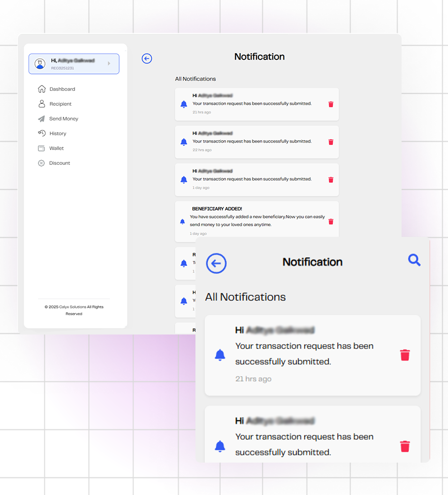The width and height of the screenshot is (448, 495).
Task: Click the bell icon on desktop 21 hrs ago notification
Action: click(x=183, y=104)
